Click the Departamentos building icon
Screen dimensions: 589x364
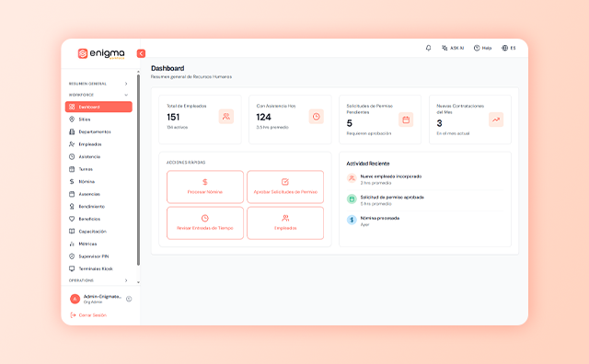click(x=72, y=131)
